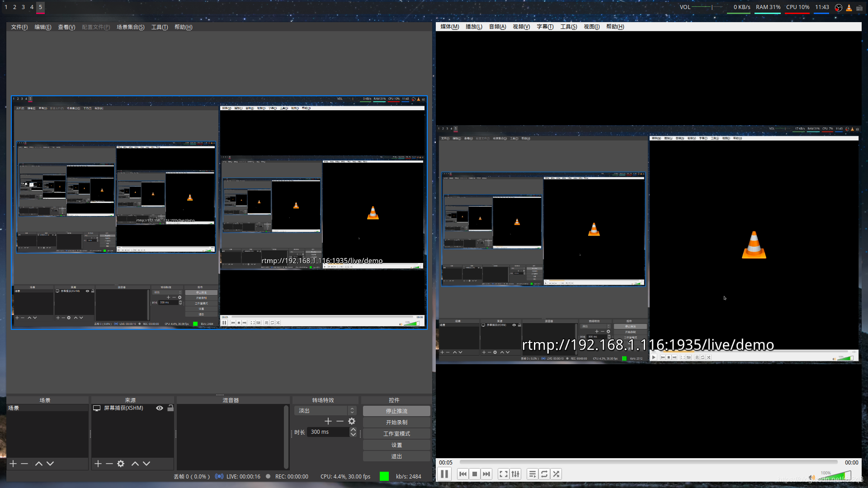The width and height of the screenshot is (868, 488).
Task: Select 屏幕捕获(XSHM) source row
Action: [x=132, y=408]
